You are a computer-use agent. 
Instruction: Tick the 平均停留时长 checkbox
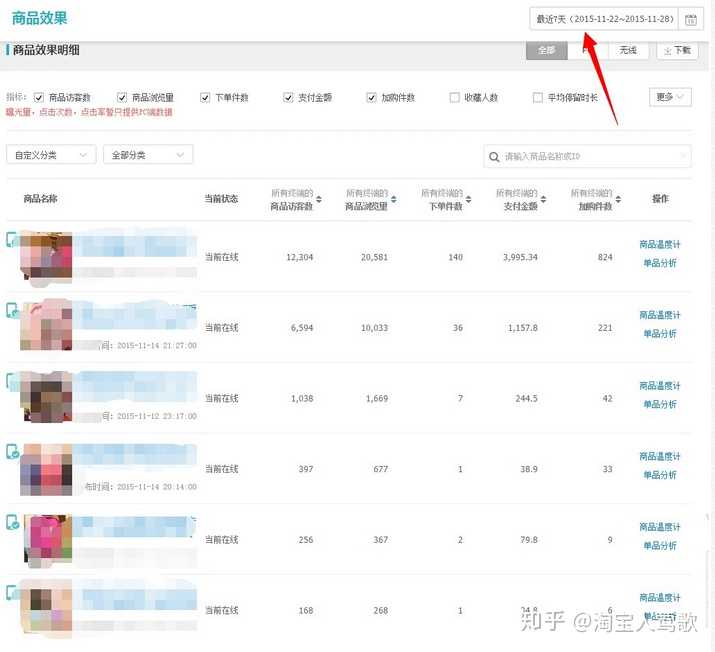click(538, 98)
